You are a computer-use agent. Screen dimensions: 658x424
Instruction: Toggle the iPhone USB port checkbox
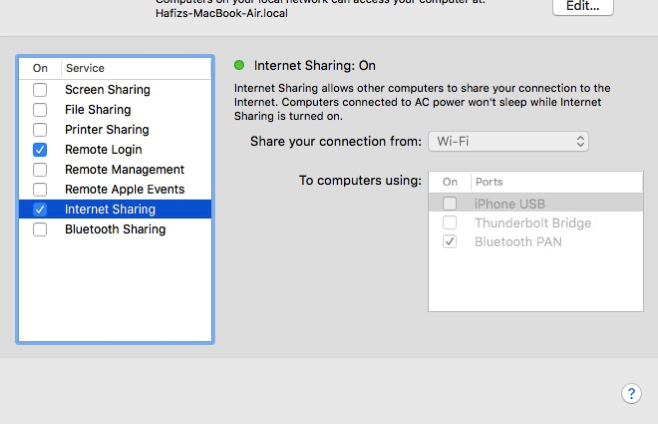(x=450, y=204)
